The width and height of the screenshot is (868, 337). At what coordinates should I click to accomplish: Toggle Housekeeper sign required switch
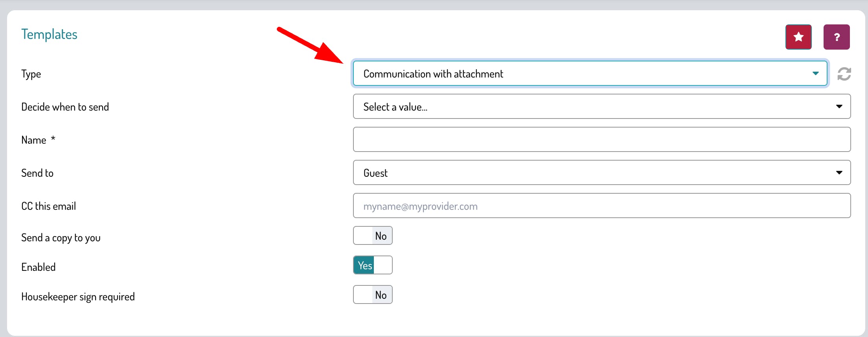coord(373,295)
